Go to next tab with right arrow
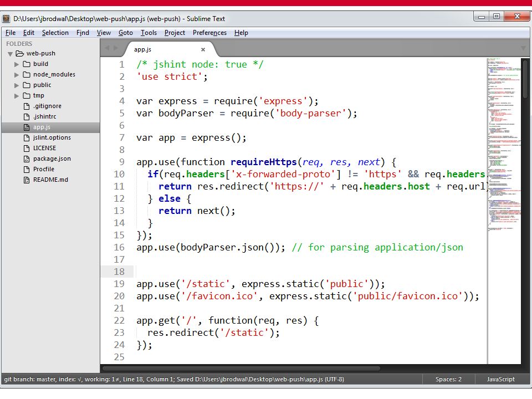Image resolution: width=532 pixels, height=399 pixels. point(115,48)
